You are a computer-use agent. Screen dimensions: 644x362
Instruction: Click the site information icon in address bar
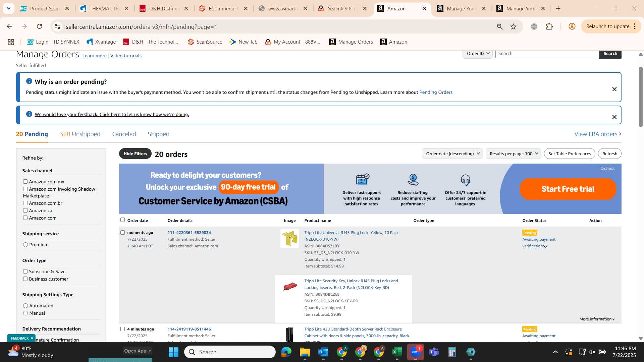coord(57,26)
